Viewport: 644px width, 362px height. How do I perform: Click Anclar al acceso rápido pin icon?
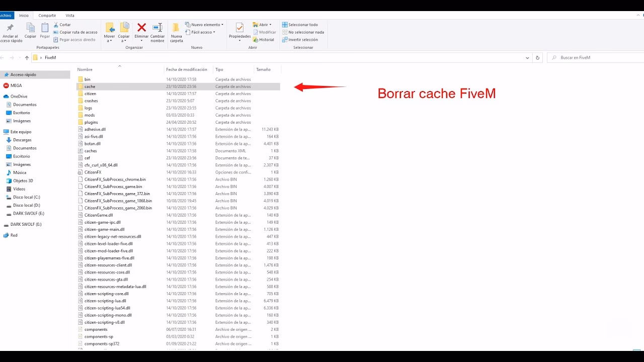pyautogui.click(x=10, y=28)
